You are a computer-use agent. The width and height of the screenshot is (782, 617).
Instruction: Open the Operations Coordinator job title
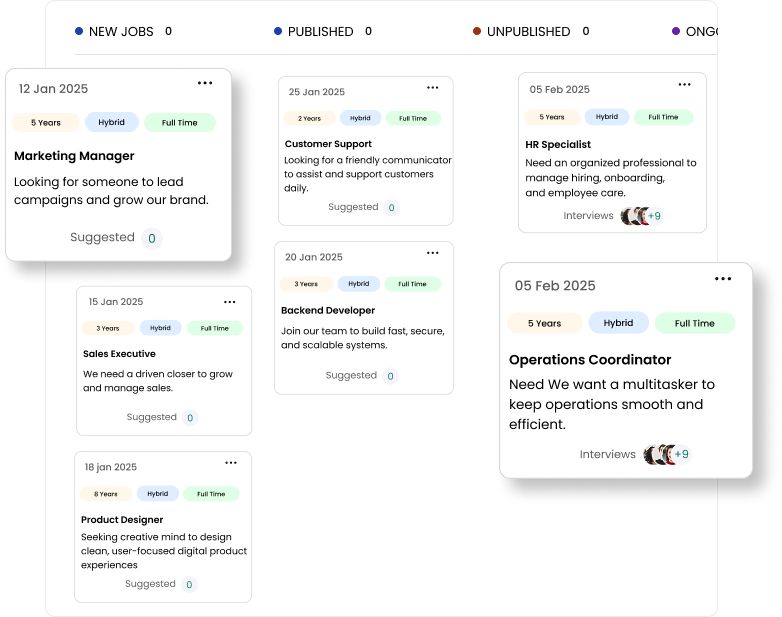[x=590, y=360]
